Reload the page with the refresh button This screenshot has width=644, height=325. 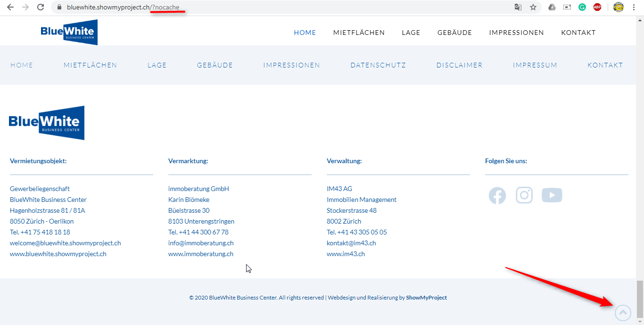click(x=41, y=7)
